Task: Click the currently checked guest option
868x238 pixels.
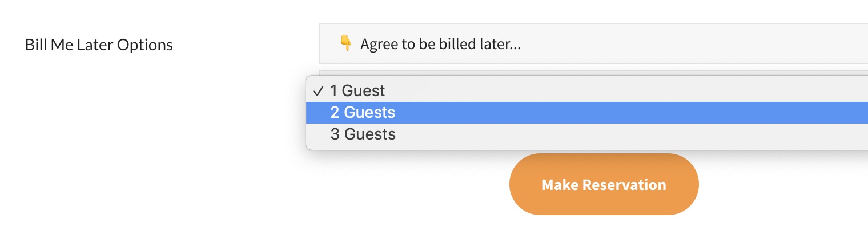Action: click(x=357, y=91)
